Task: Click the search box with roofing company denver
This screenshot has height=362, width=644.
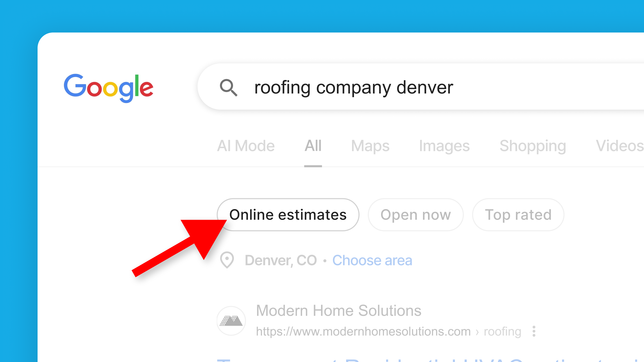Action: [x=421, y=86]
